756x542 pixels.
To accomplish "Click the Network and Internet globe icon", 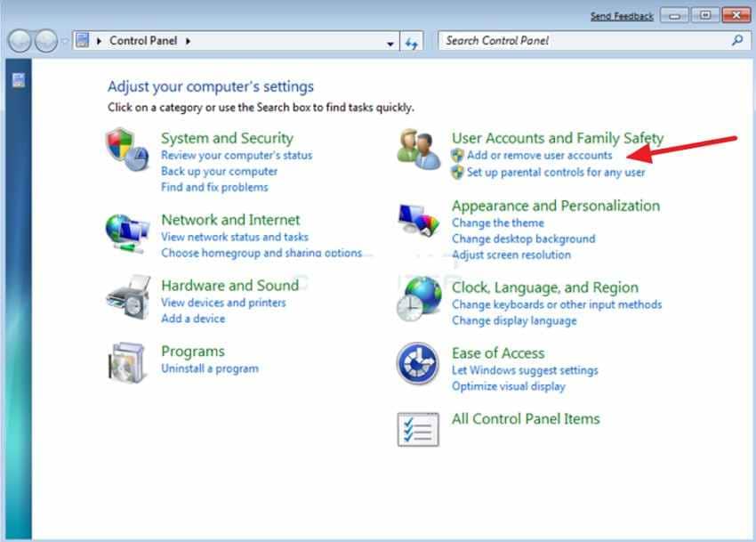I will click(127, 234).
